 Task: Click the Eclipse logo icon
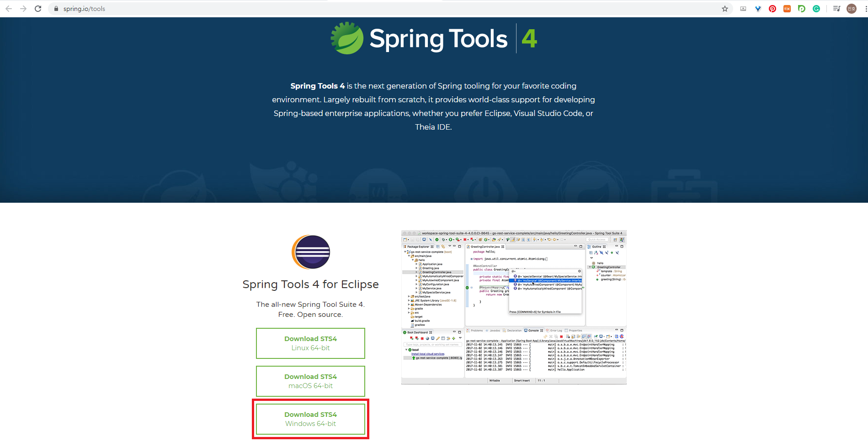[311, 252]
